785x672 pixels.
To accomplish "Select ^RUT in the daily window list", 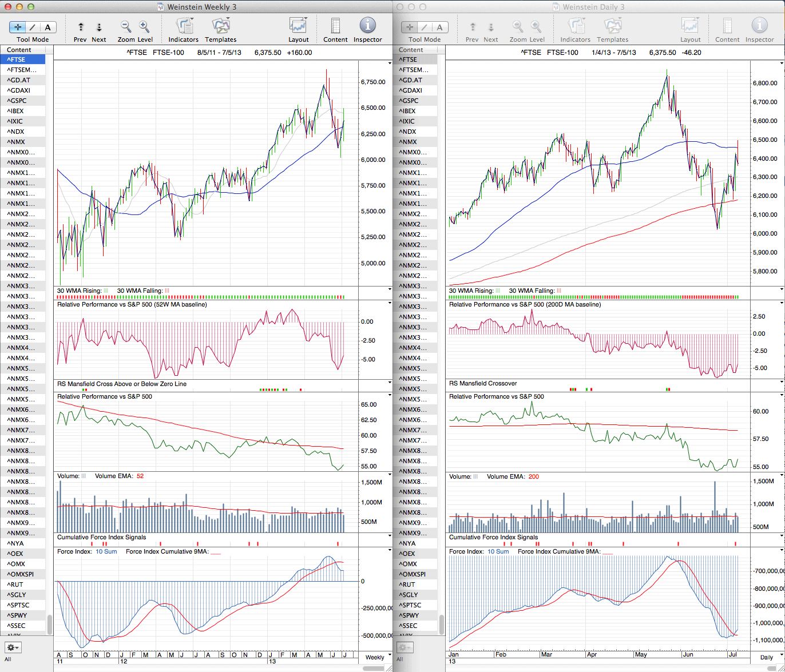I will click(408, 584).
